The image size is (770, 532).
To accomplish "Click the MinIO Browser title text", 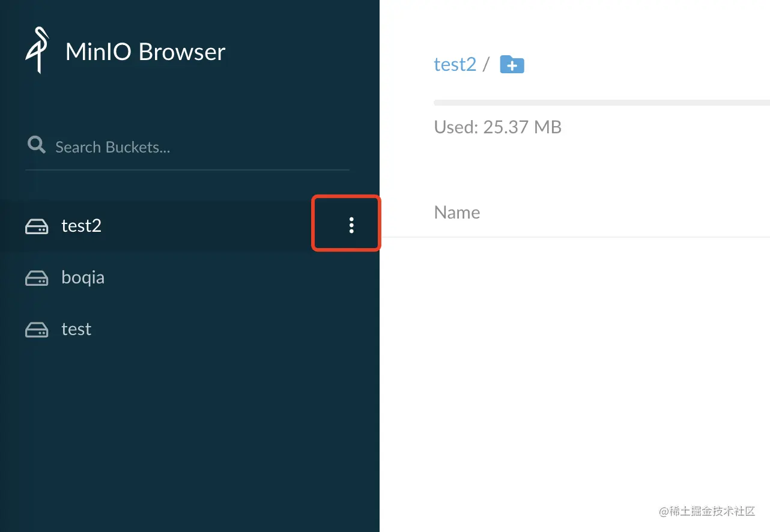I will point(145,52).
